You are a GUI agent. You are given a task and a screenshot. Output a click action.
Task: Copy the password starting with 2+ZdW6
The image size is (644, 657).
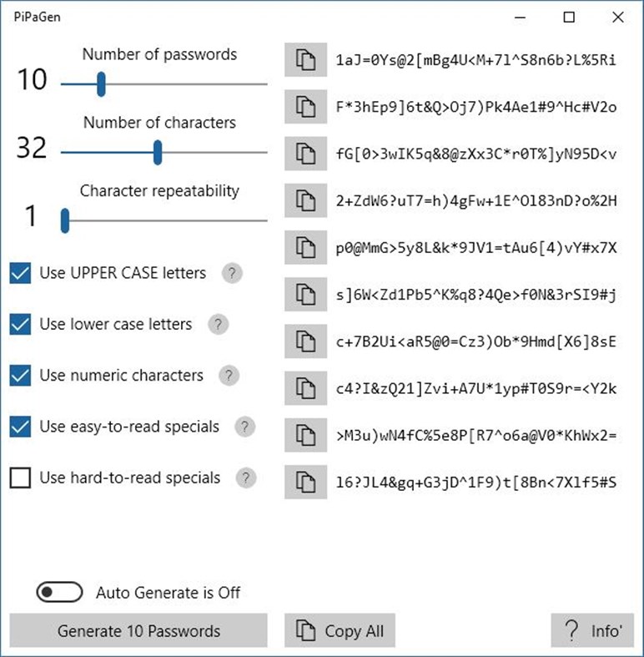pos(305,200)
